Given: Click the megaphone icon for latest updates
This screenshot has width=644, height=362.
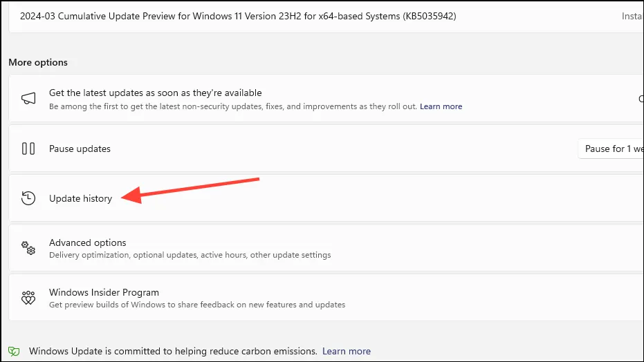Looking at the screenshot, I should click(28, 98).
